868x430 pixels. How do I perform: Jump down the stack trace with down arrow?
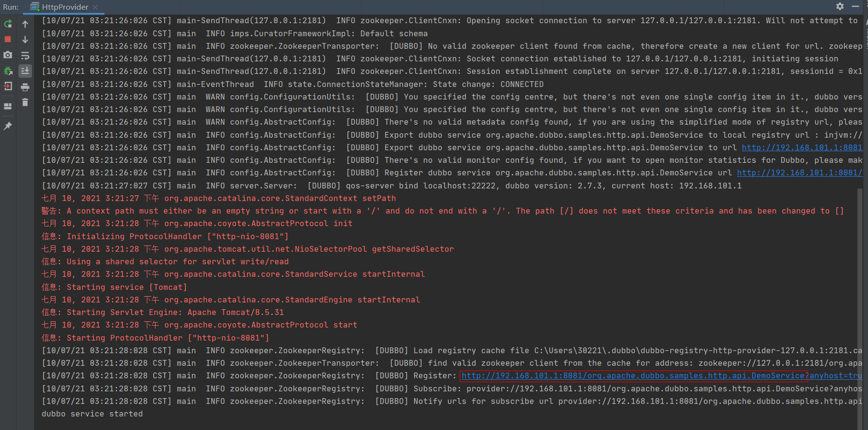(25, 40)
